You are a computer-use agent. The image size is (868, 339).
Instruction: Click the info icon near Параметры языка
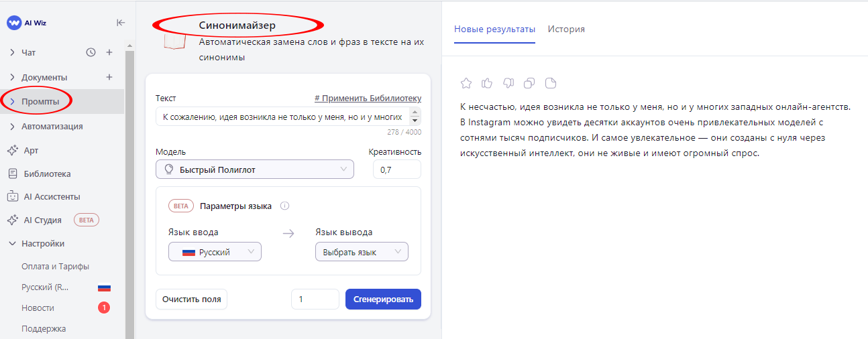click(x=284, y=206)
